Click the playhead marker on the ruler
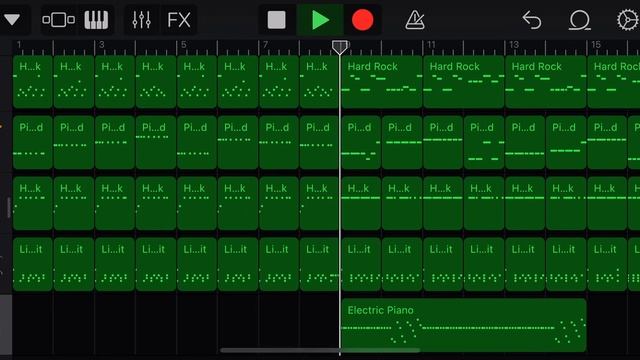Viewport: 640px width, 360px height. [340, 47]
